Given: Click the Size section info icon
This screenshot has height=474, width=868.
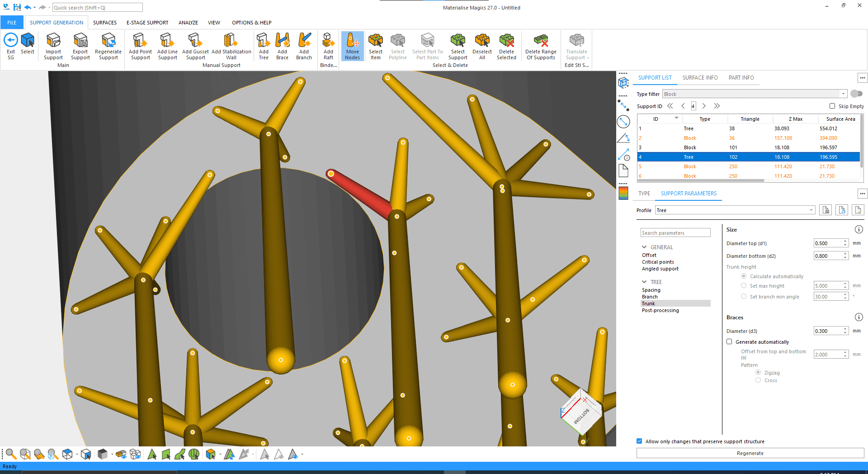Looking at the screenshot, I should click(x=859, y=229).
